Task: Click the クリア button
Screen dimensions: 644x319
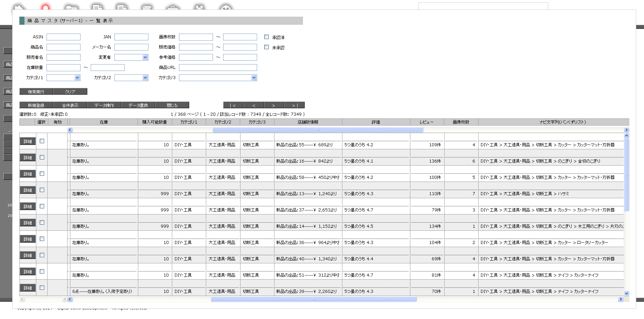Action: 70,92
